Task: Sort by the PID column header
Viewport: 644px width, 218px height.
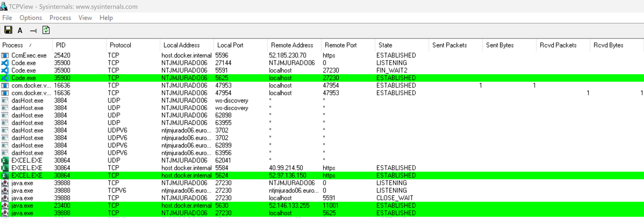Action: point(80,45)
